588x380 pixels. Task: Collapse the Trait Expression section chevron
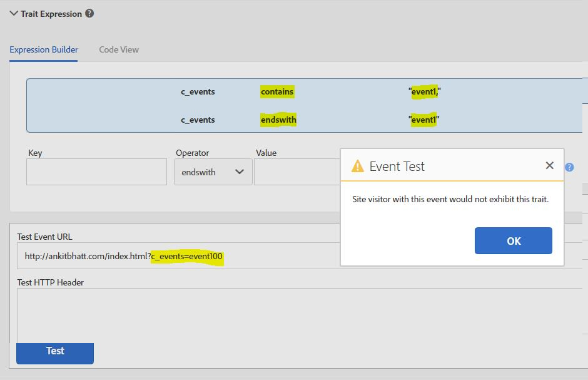pyautogui.click(x=14, y=13)
